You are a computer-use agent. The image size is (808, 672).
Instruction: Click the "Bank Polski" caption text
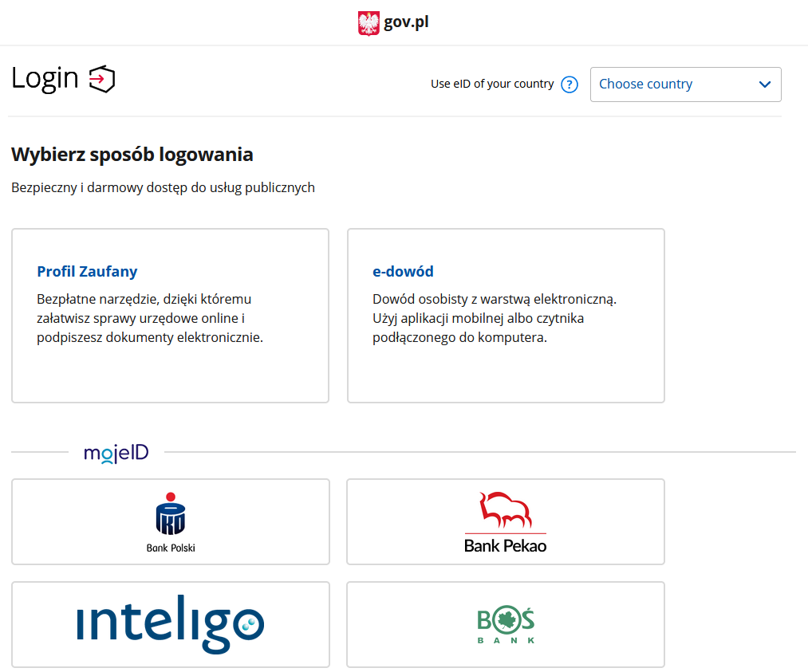coord(171,548)
